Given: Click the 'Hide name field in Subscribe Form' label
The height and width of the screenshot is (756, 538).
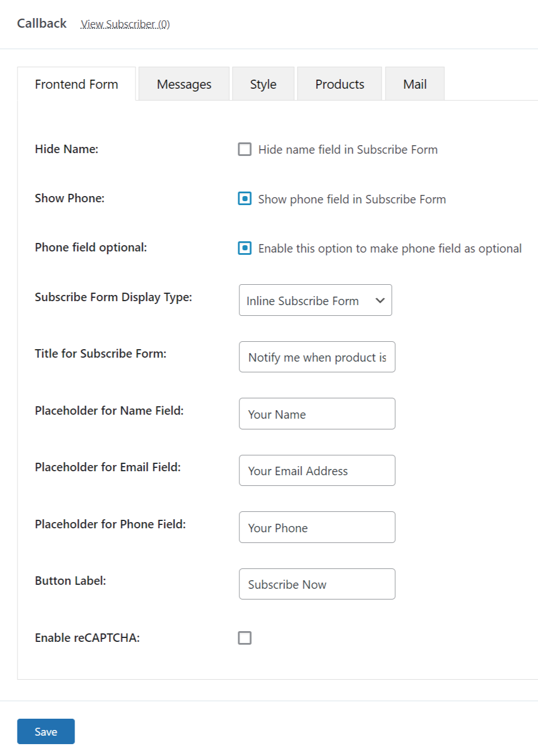Looking at the screenshot, I should point(348,150).
